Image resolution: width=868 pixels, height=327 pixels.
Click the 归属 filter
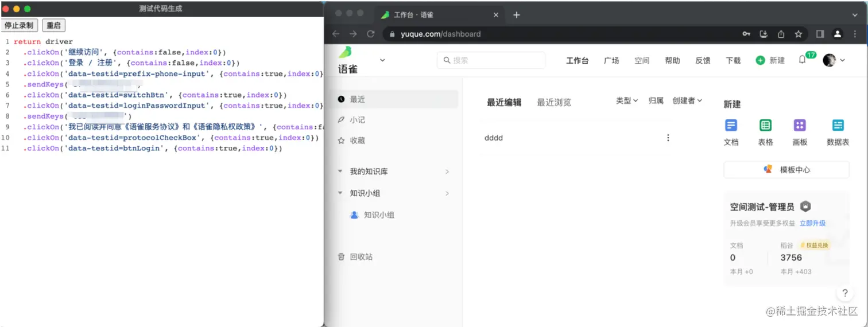point(656,100)
